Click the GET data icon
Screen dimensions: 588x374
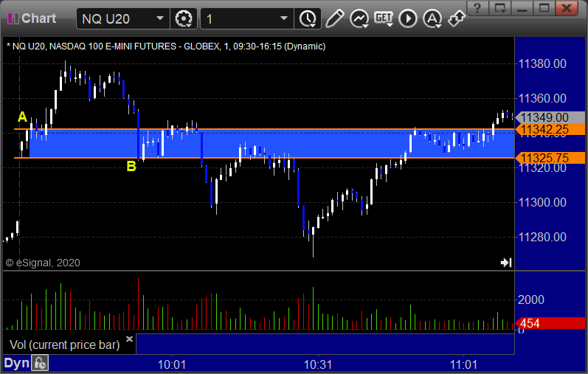click(x=384, y=18)
